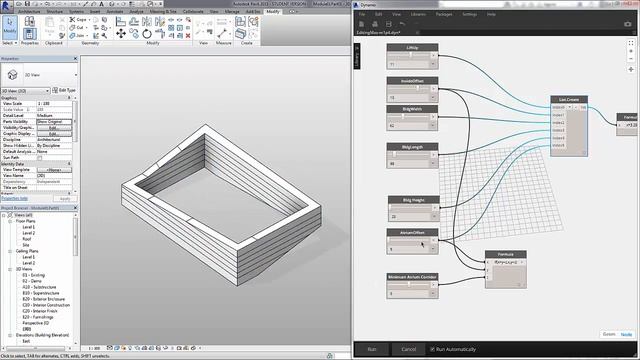Click Edit button for Visibility/Graphics

(x=54, y=128)
